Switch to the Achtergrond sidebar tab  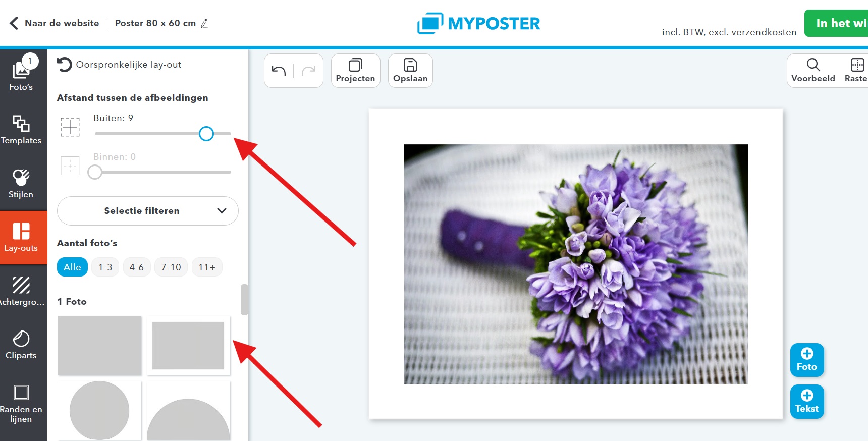21,291
